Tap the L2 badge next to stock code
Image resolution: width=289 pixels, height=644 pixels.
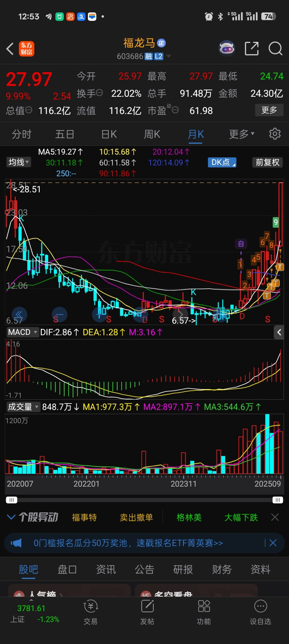(159, 57)
